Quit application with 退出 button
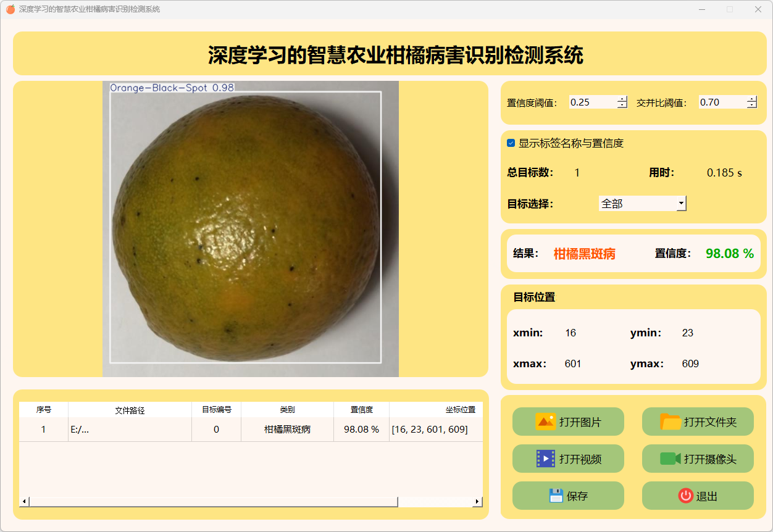Viewport: 773px width, 532px height. tap(698, 496)
